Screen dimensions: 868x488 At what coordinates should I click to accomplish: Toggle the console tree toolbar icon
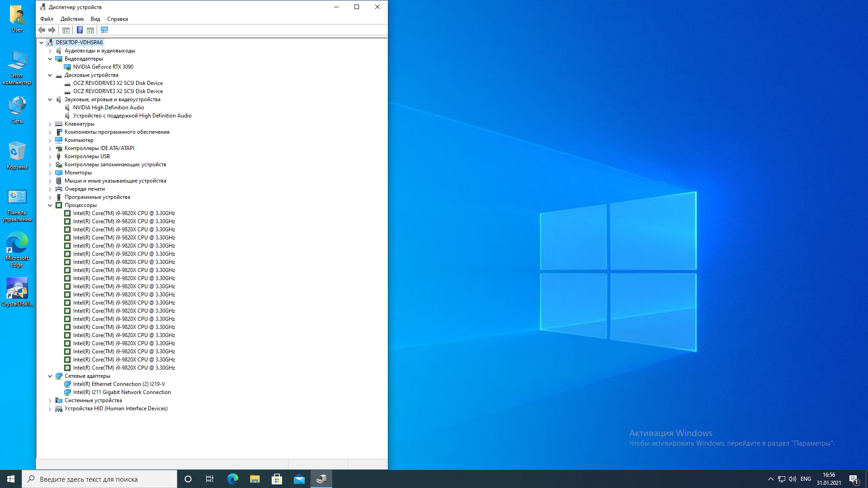(66, 30)
